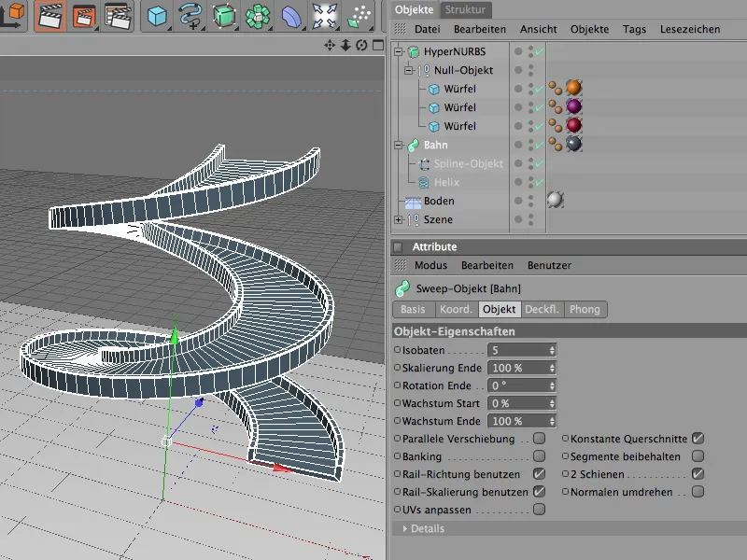Click the HyperNURBS object icon
Screen dimensions: 747x560
(414, 51)
